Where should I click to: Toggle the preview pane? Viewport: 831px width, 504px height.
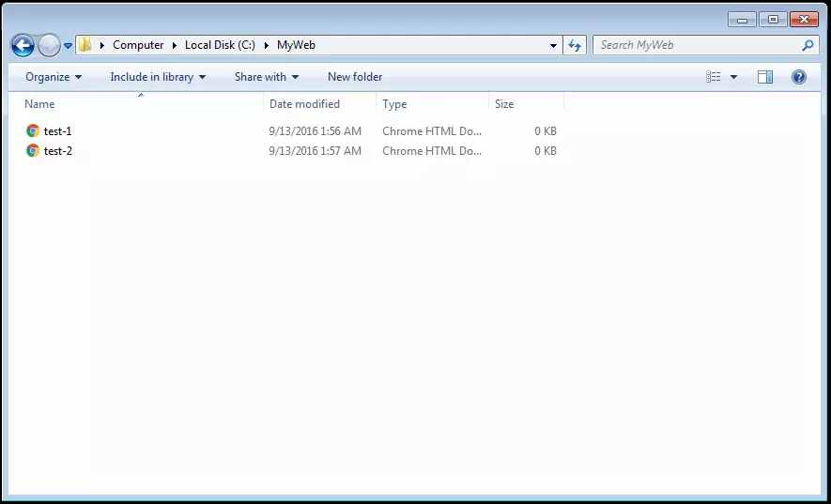pyautogui.click(x=765, y=77)
